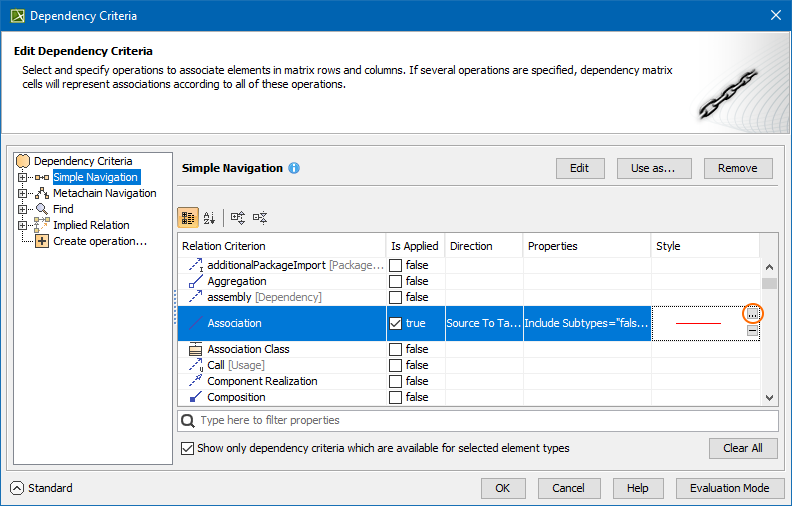The width and height of the screenshot is (792, 506).
Task: Select Dependency Criteria root tree item
Action: click(82, 161)
